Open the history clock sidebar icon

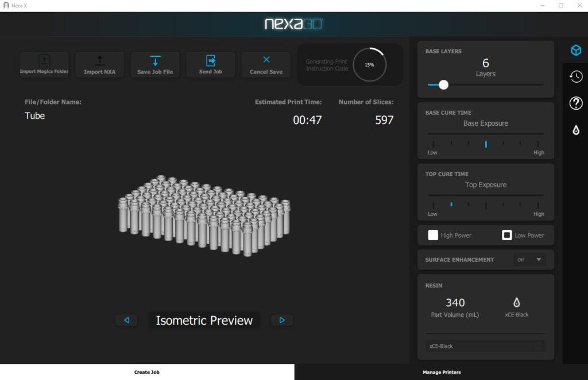pos(576,76)
